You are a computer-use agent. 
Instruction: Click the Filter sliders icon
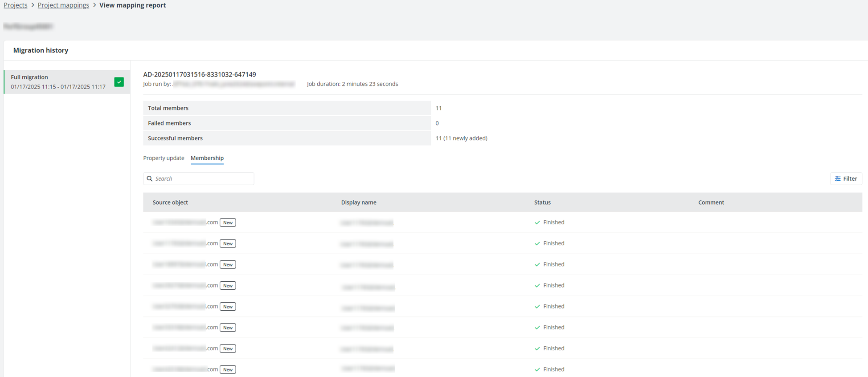point(838,178)
